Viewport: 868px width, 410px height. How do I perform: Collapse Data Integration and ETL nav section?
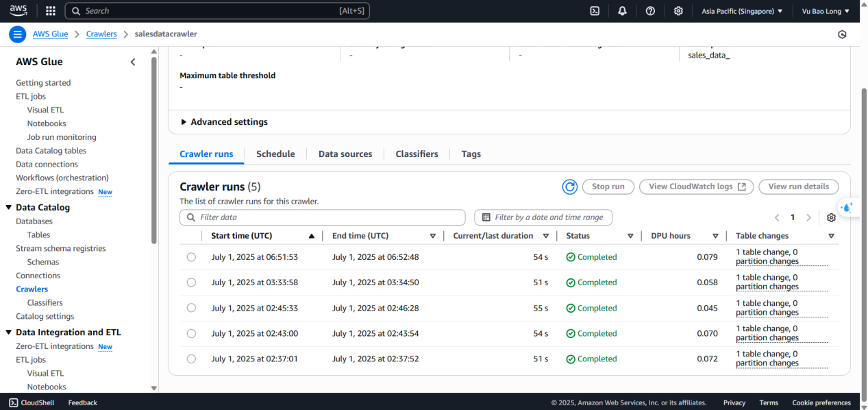[x=9, y=333]
